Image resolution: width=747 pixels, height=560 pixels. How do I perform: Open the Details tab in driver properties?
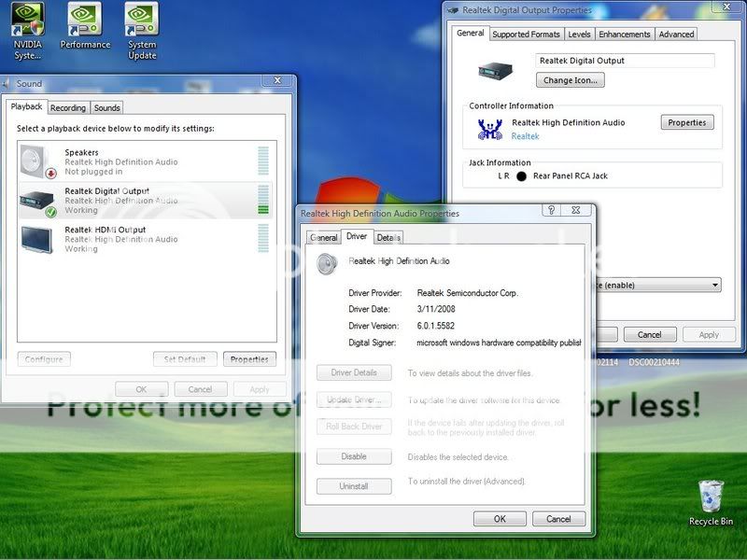[x=388, y=238]
